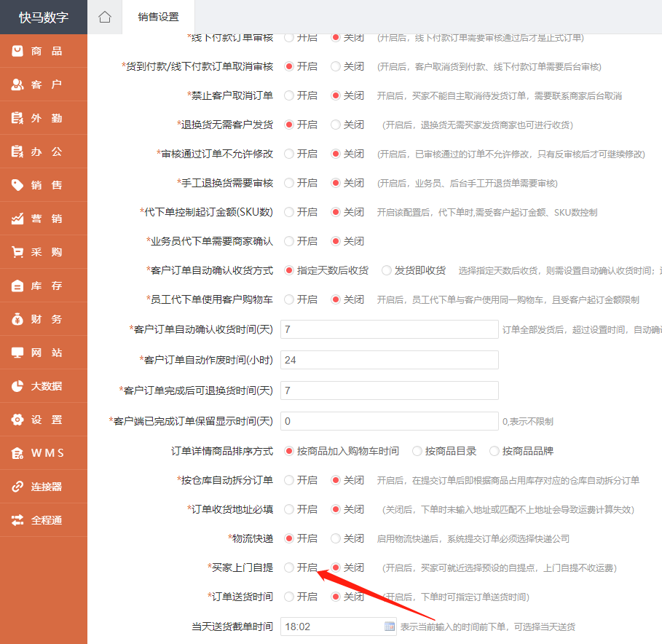Select 关闭 for 物流快递
Screen dimensions: 662x644
(336, 538)
